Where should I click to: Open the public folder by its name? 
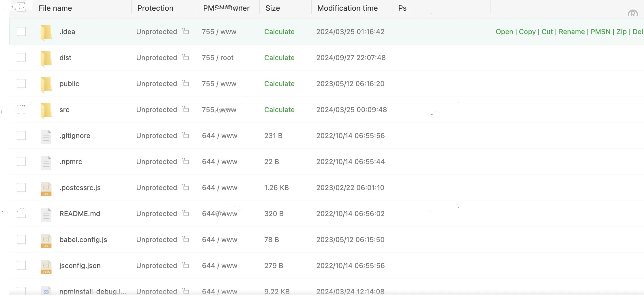click(69, 84)
